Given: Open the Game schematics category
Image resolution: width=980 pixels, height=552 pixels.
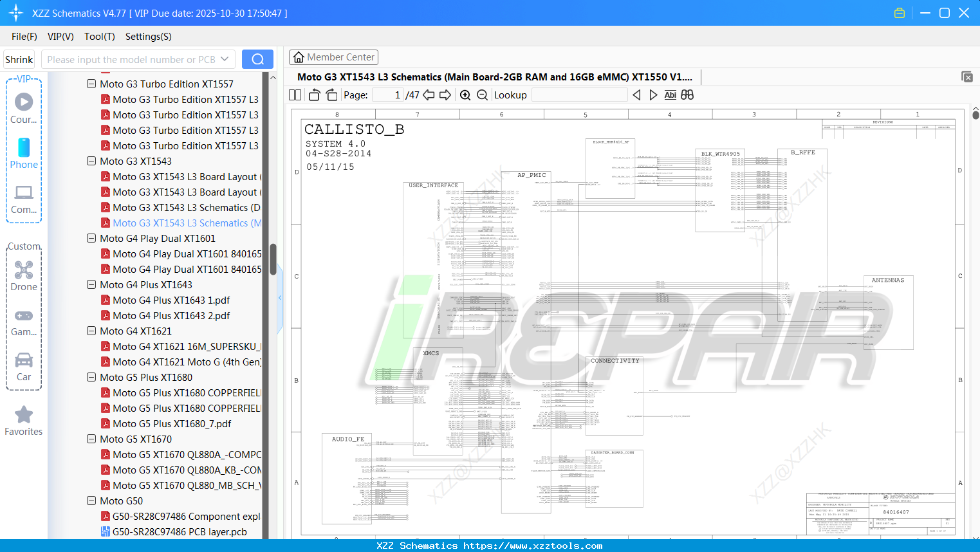Looking at the screenshot, I should (24, 320).
